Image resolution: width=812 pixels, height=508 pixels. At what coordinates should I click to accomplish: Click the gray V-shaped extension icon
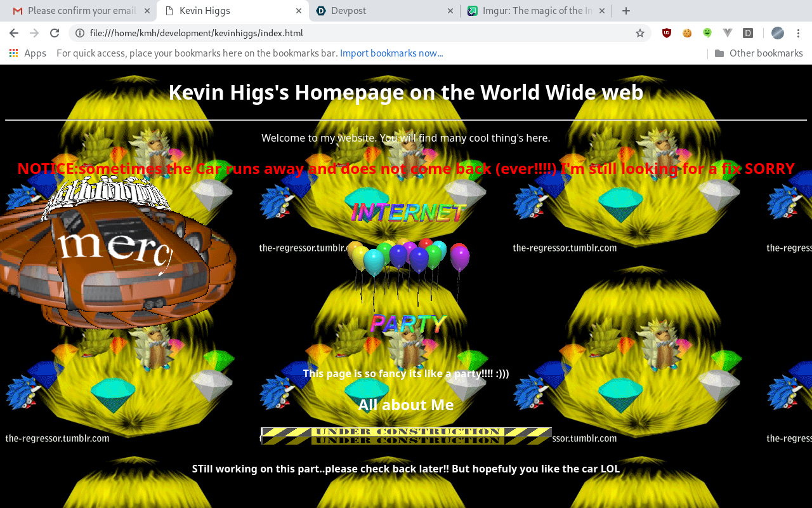click(x=728, y=33)
